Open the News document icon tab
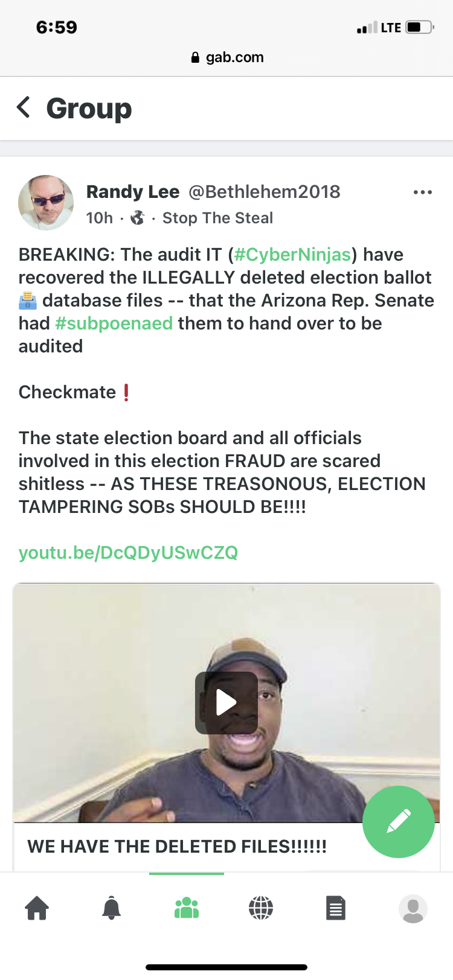 pos(336,908)
